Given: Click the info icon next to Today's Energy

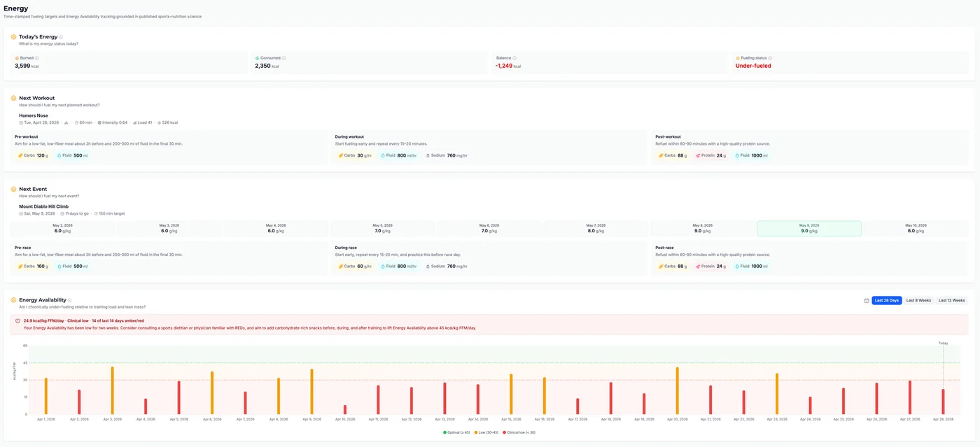Looking at the screenshot, I should pos(61,37).
